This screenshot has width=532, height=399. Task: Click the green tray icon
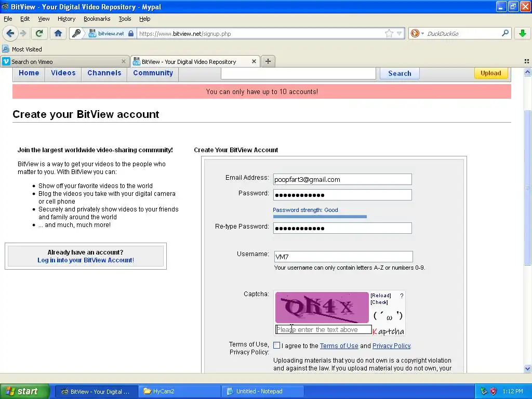click(484, 391)
